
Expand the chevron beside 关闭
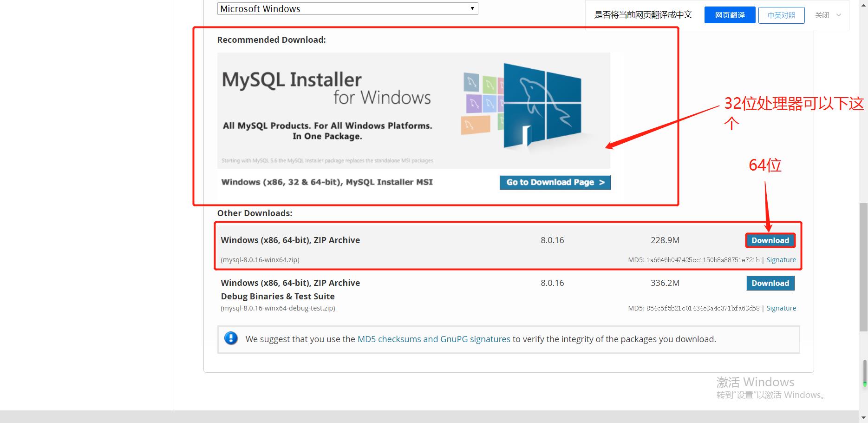pos(839,15)
